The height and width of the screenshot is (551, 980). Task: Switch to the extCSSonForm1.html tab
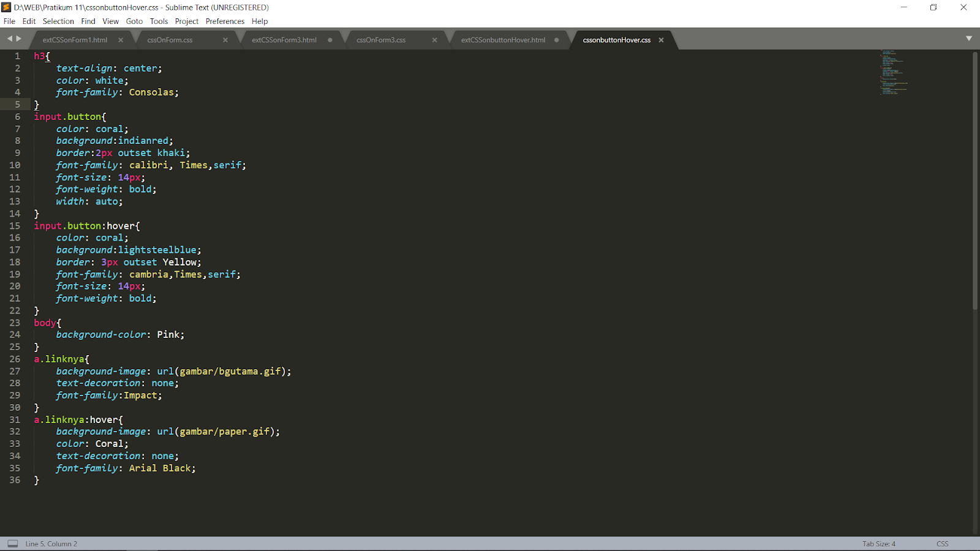[x=75, y=40]
